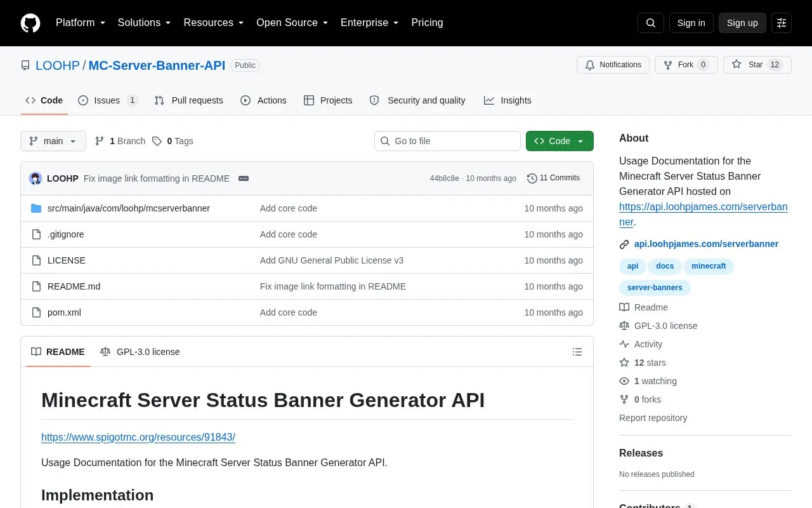Open the Releases heading link
The image size is (812, 508).
641,453
